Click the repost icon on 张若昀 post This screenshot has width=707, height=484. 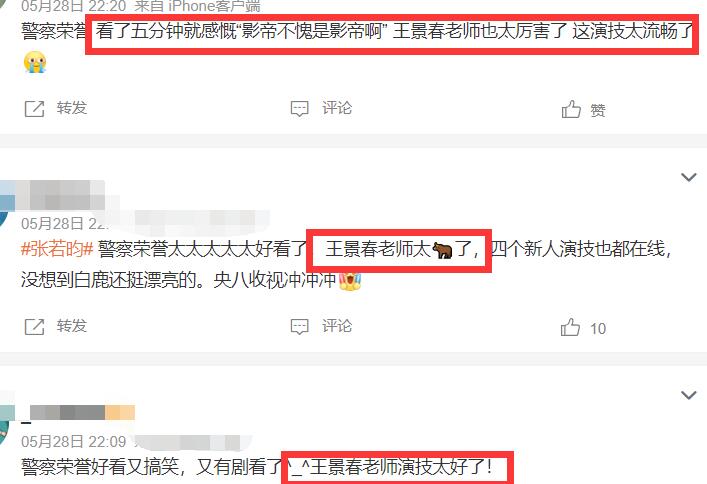34,327
